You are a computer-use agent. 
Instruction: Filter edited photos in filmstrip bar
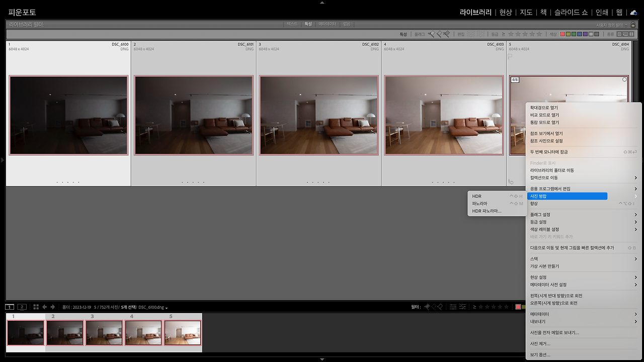tap(453, 307)
